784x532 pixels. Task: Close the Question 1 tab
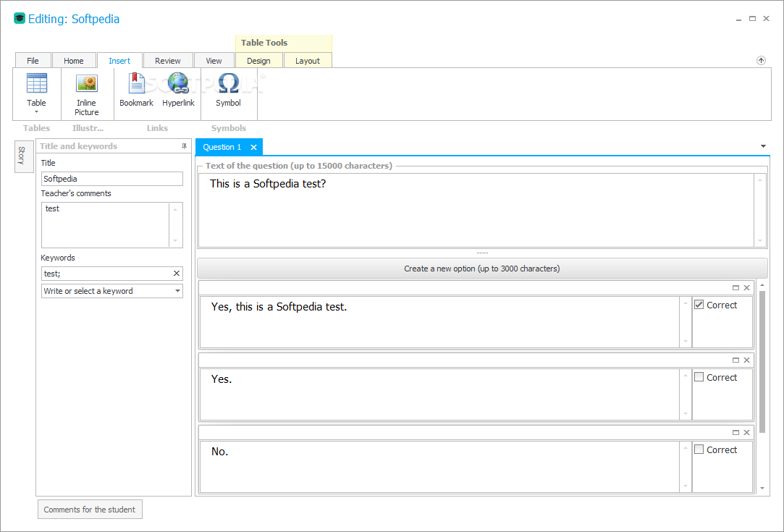[253, 147]
